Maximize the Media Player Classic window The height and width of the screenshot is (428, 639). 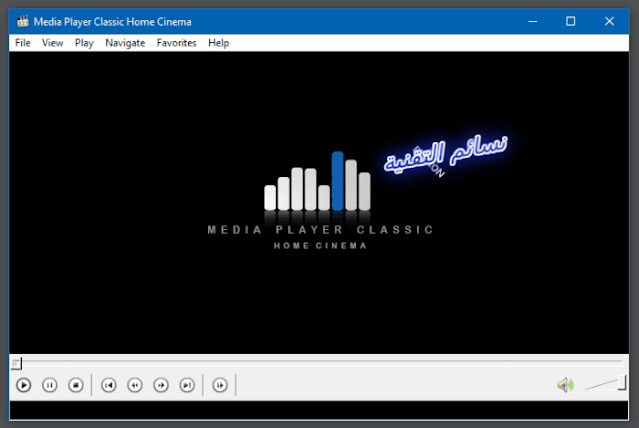click(571, 21)
